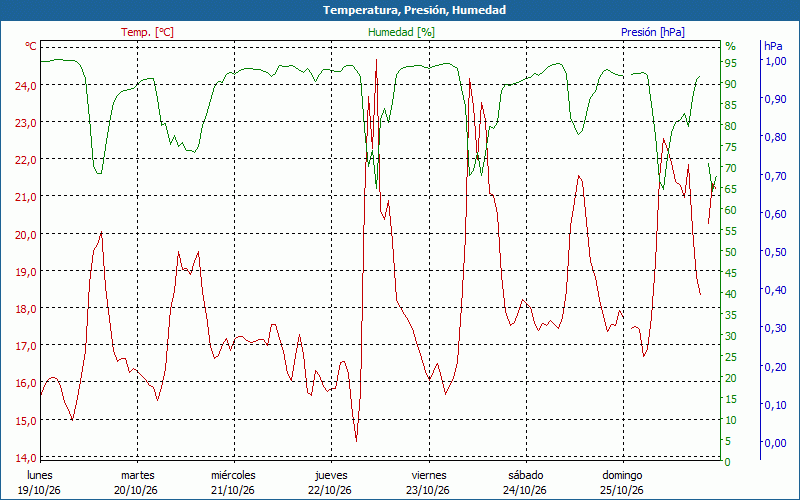The width and height of the screenshot is (800, 500).
Task: Click the 50 humidity axis value
Action: pyautogui.click(x=731, y=252)
